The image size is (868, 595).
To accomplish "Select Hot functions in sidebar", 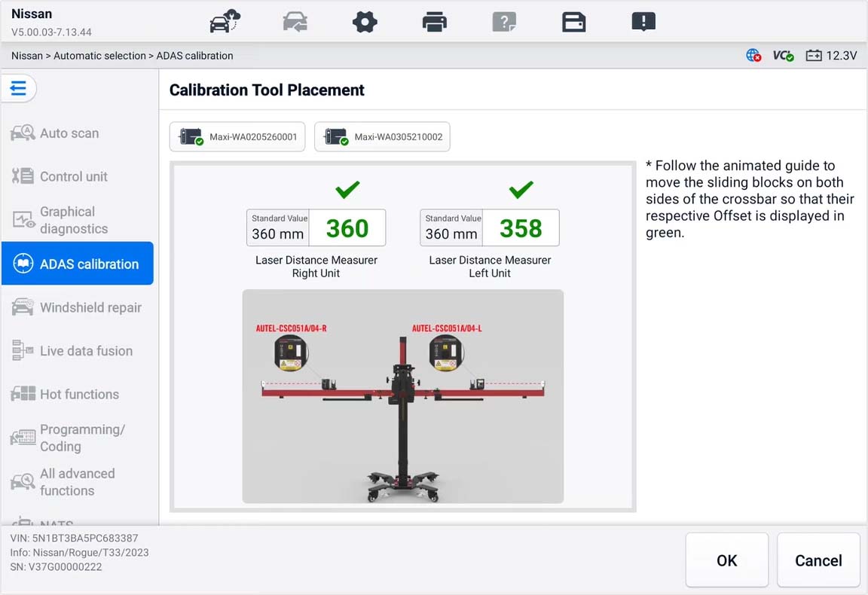I will 78,394.
